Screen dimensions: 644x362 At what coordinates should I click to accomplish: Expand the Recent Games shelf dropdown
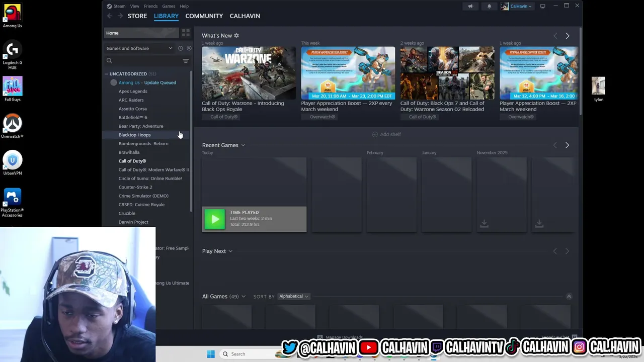pos(243,145)
